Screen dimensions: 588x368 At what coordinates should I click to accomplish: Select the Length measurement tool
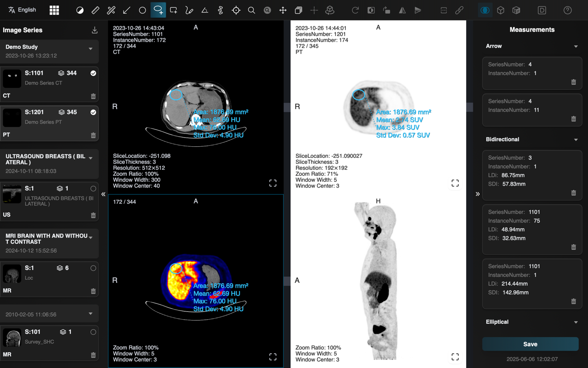[95, 10]
